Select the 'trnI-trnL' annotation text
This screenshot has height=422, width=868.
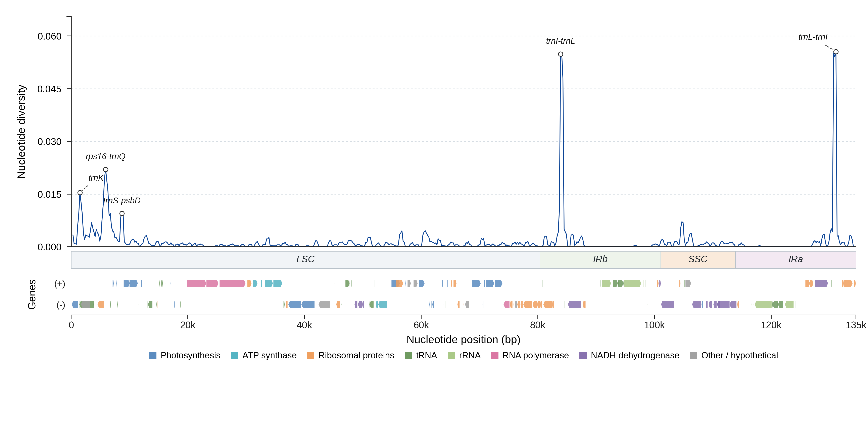point(560,41)
